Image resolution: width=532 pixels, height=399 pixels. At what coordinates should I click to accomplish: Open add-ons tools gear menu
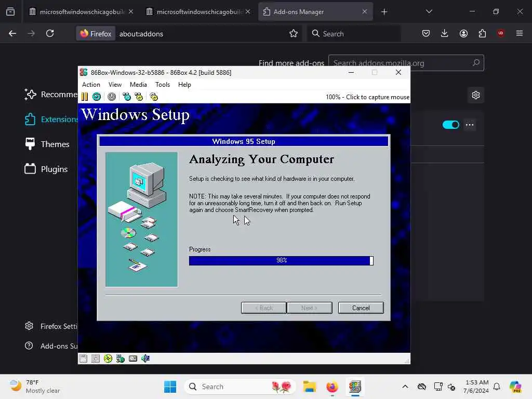point(476,95)
